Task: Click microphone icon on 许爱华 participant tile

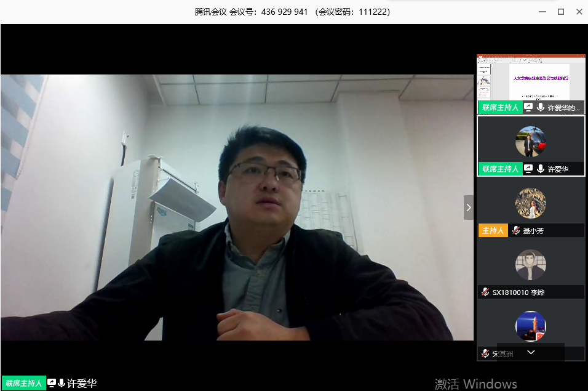Action: pyautogui.click(x=540, y=169)
